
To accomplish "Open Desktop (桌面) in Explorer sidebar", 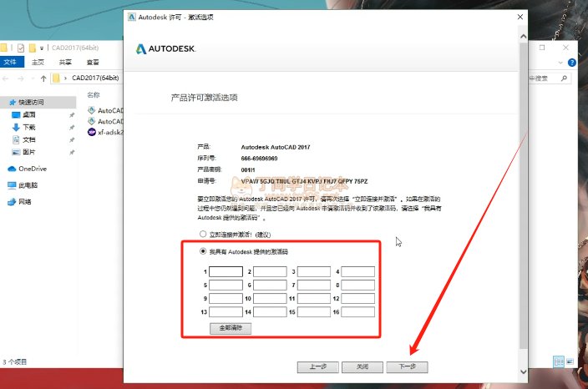I will click(29, 114).
